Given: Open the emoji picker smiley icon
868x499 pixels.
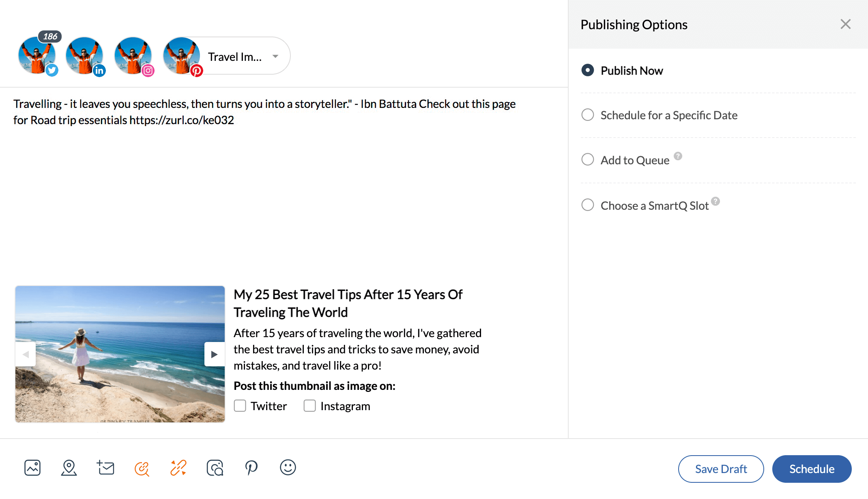Looking at the screenshot, I should (288, 467).
